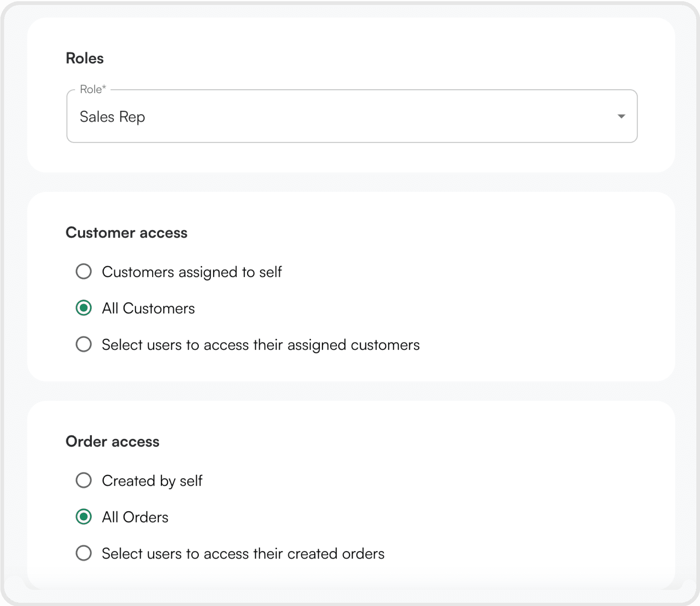Click the Sales Rep field text
Image resolution: width=700 pixels, height=606 pixels.
[113, 117]
